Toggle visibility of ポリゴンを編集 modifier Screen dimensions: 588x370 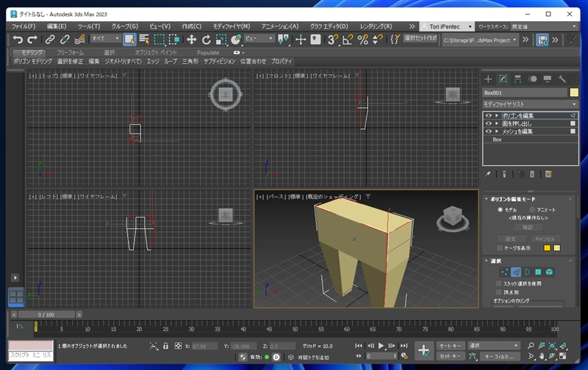coord(488,115)
